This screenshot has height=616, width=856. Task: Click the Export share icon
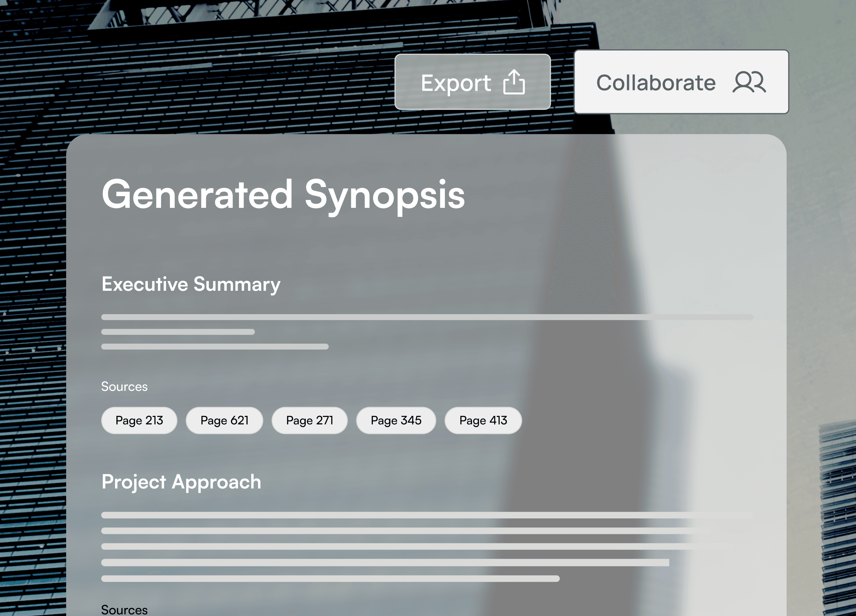[x=514, y=81]
